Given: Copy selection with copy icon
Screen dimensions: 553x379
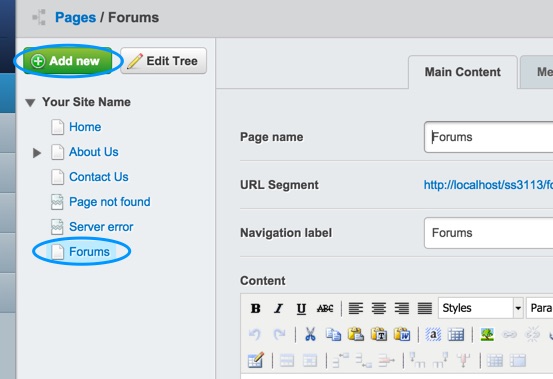Looking at the screenshot, I should 333,334.
